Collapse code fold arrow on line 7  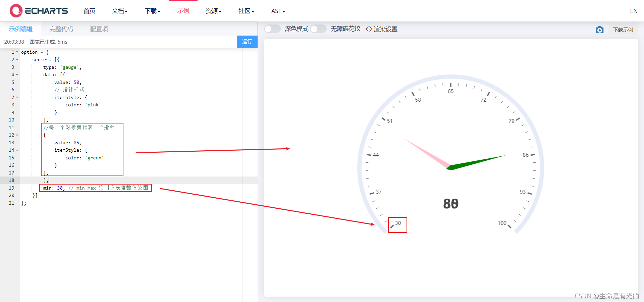(x=17, y=97)
